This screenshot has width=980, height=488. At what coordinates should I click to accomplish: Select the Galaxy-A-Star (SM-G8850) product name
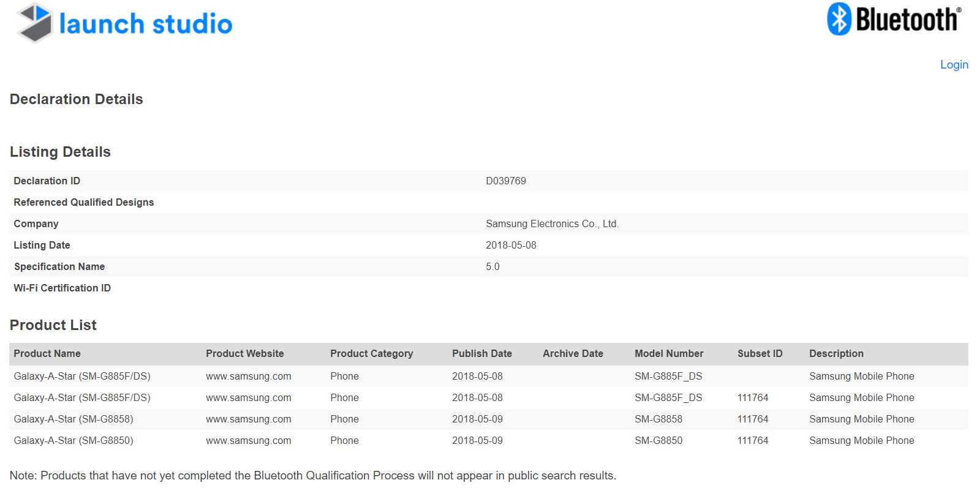tap(73, 440)
